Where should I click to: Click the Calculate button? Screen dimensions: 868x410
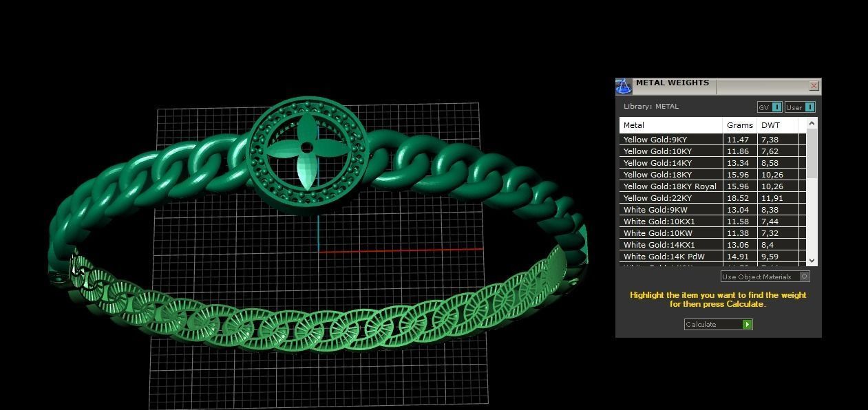(x=718, y=324)
